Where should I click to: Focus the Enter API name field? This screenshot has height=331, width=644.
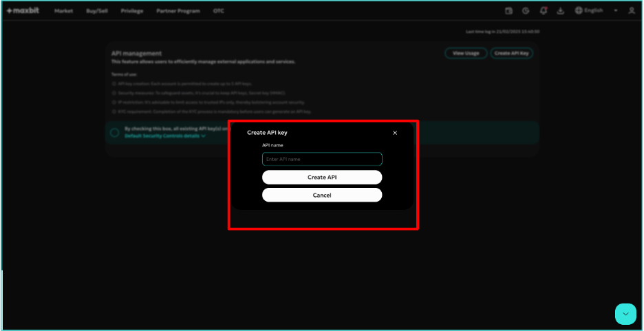pos(322,159)
